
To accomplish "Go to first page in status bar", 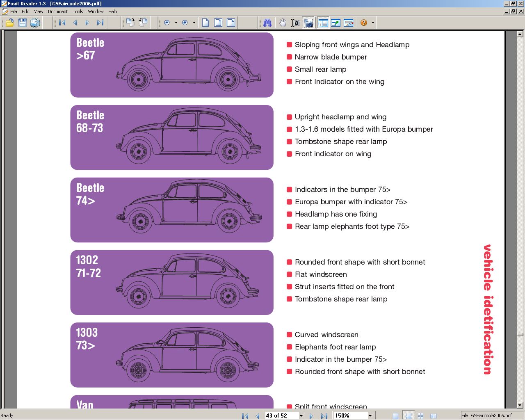I will click(245, 416).
